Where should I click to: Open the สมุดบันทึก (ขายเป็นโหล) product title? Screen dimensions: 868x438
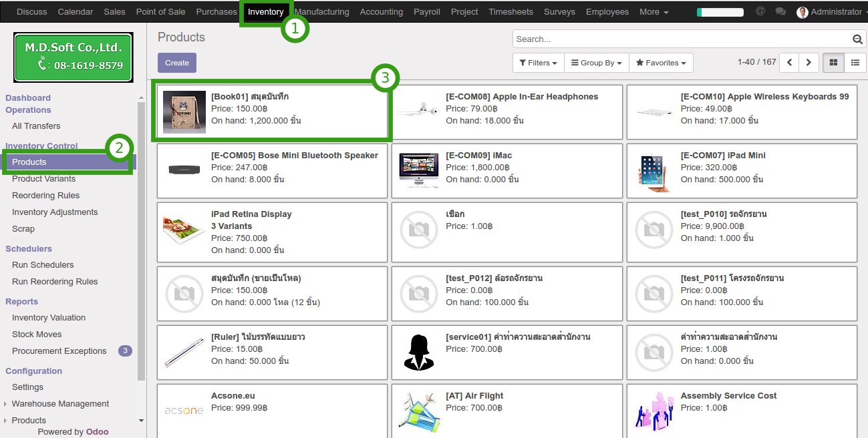[x=256, y=278]
